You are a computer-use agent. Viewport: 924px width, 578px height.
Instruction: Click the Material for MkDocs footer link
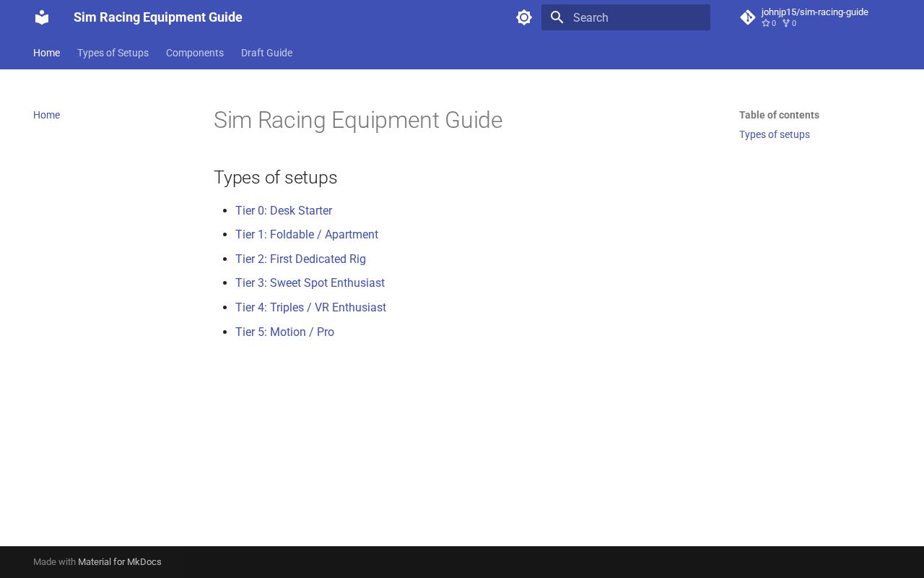point(120,561)
